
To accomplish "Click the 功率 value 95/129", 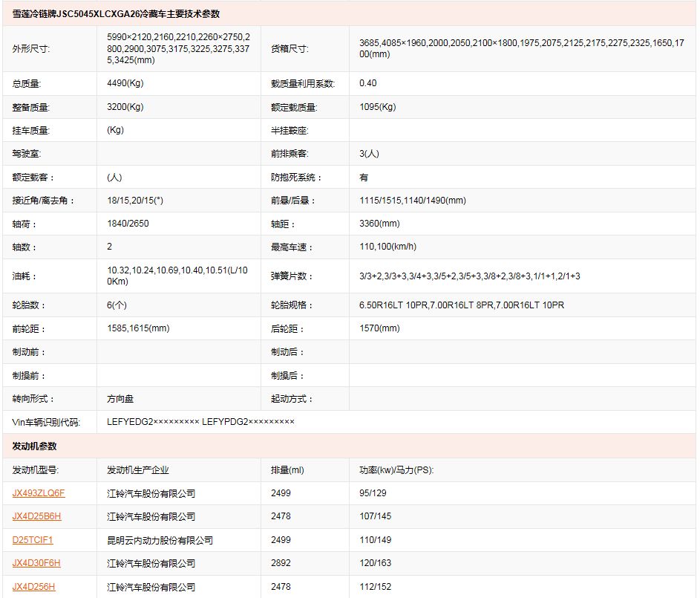I will point(373,493).
